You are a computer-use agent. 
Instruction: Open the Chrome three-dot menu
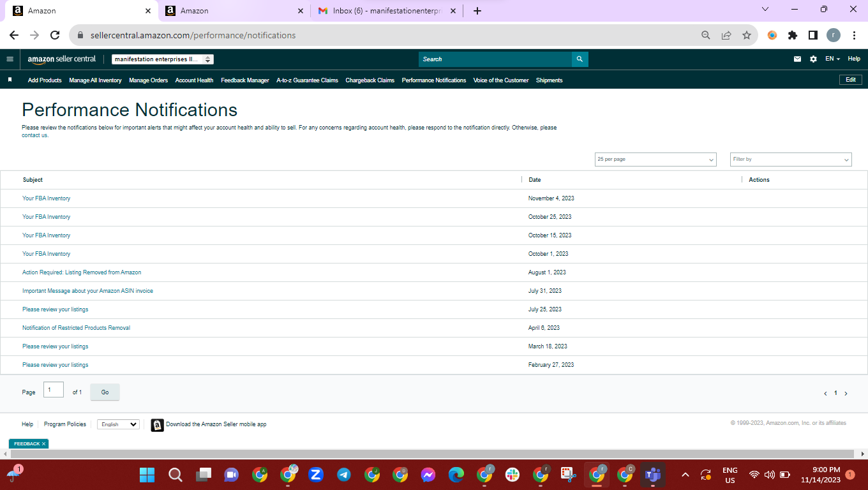(x=854, y=35)
